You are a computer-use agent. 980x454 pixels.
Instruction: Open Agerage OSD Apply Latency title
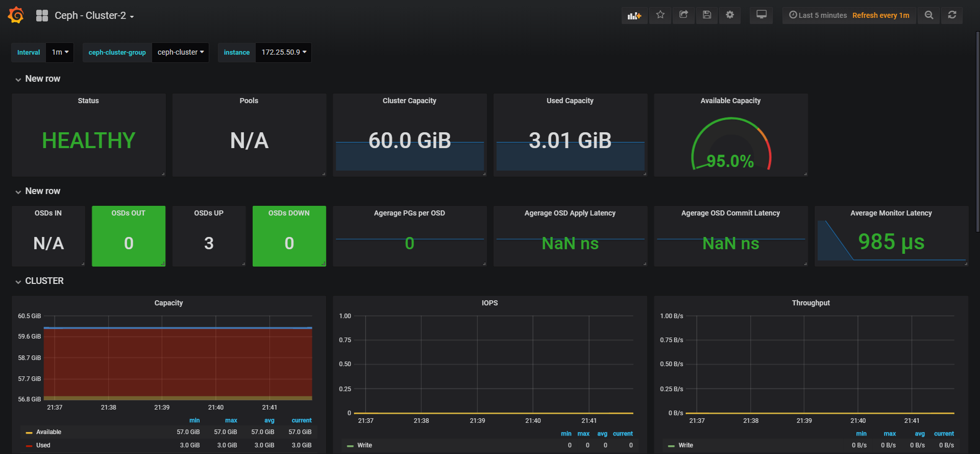tap(570, 213)
